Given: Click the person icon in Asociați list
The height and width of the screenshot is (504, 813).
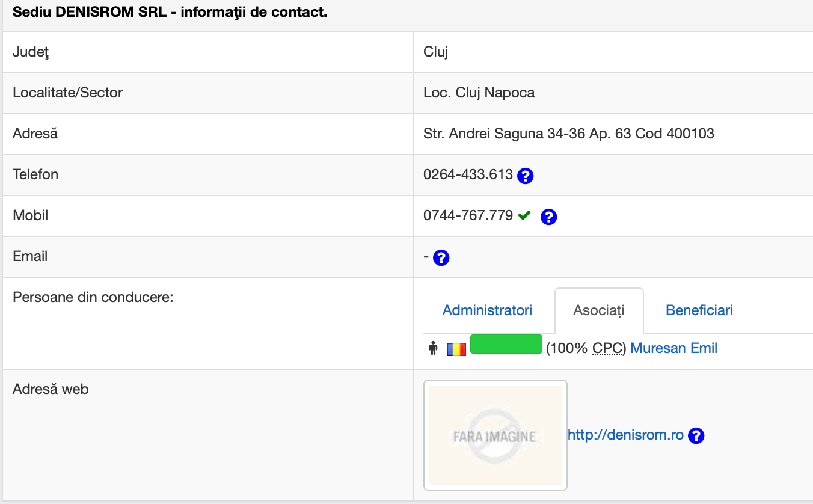Looking at the screenshot, I should [x=432, y=348].
